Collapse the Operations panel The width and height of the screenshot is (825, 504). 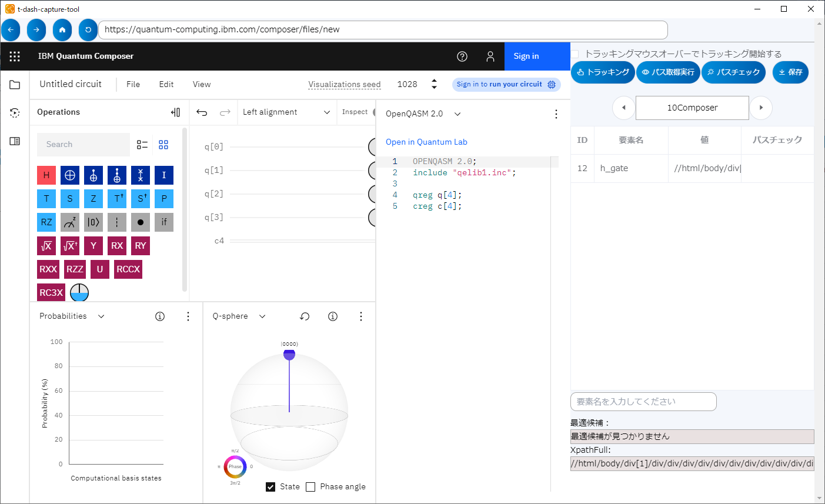pos(175,112)
